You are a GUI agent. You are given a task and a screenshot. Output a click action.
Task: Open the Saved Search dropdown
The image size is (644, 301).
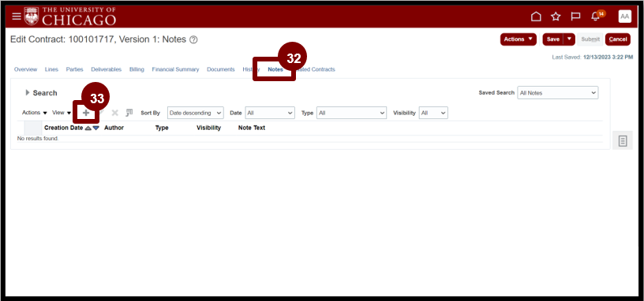[x=558, y=93]
